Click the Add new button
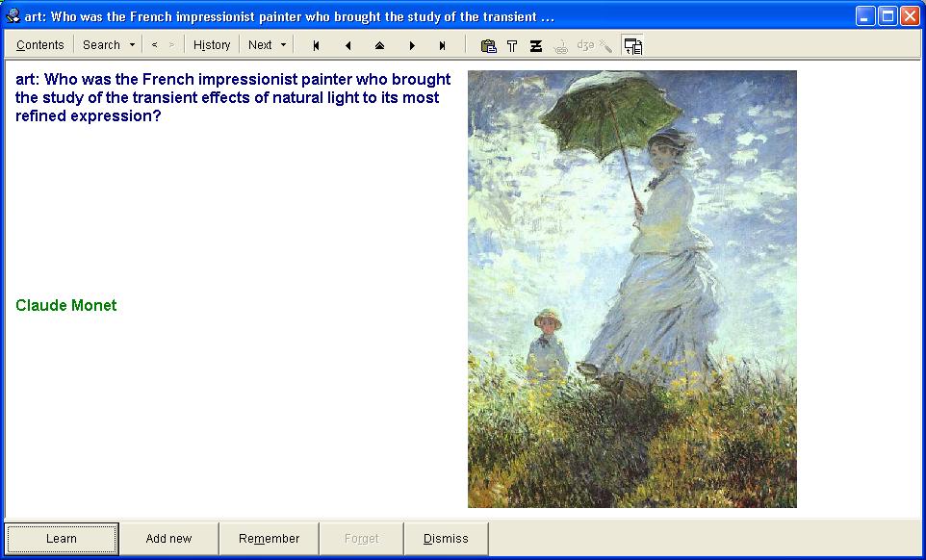 (168, 539)
